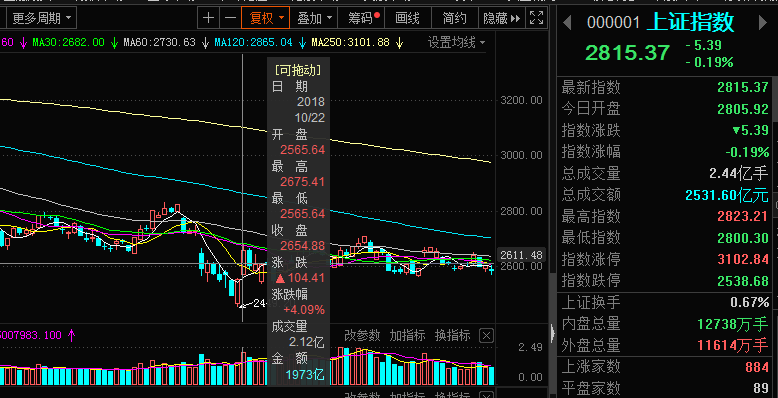Image resolution: width=778 pixels, height=398 pixels.
Task: Click the 最高指数 2823.21 value
Action: [743, 216]
